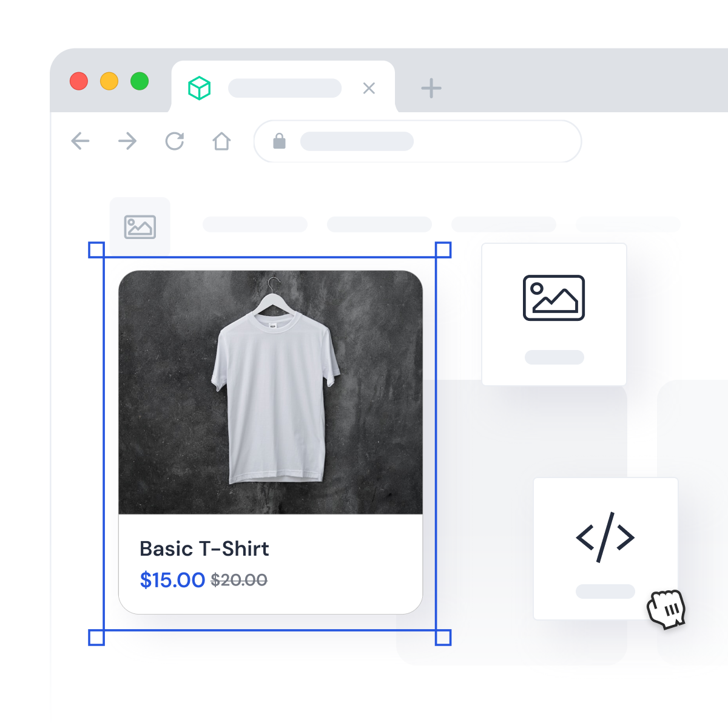Click the $15.00 sale price
This screenshot has height=728, width=728.
point(172,580)
